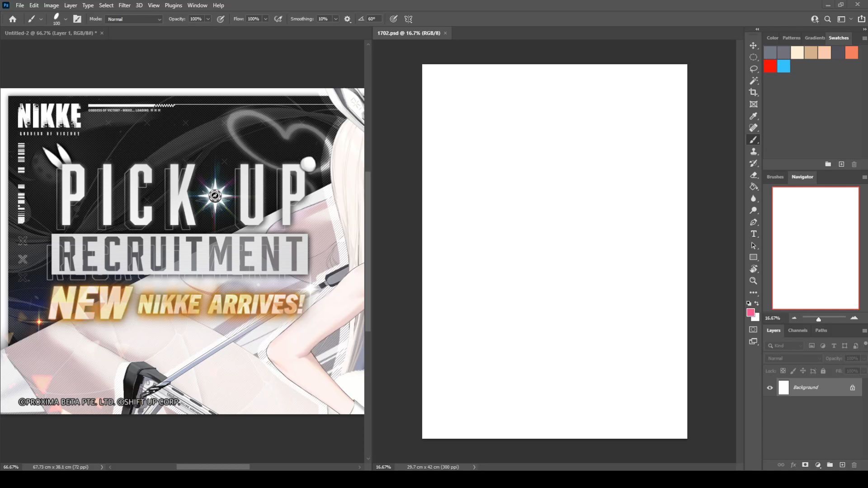Toggle lock transparent pixels

tap(783, 371)
